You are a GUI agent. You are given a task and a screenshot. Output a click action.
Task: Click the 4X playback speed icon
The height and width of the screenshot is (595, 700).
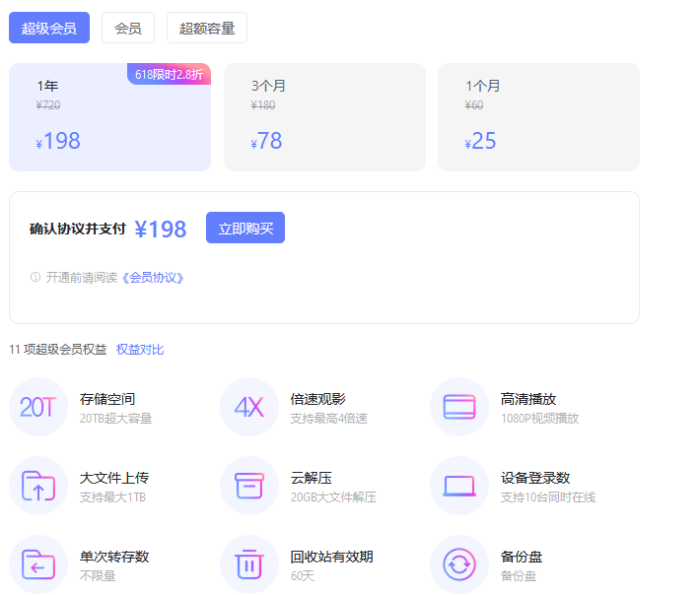[249, 407]
